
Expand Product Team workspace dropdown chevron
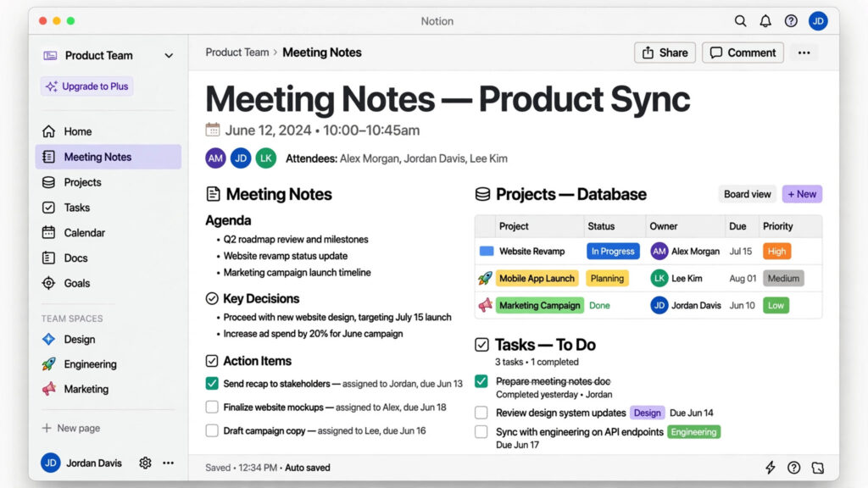point(169,55)
